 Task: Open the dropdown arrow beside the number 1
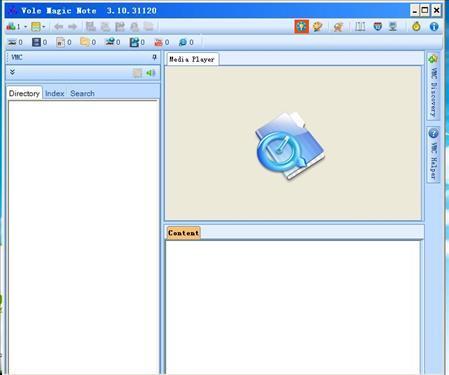(25, 27)
